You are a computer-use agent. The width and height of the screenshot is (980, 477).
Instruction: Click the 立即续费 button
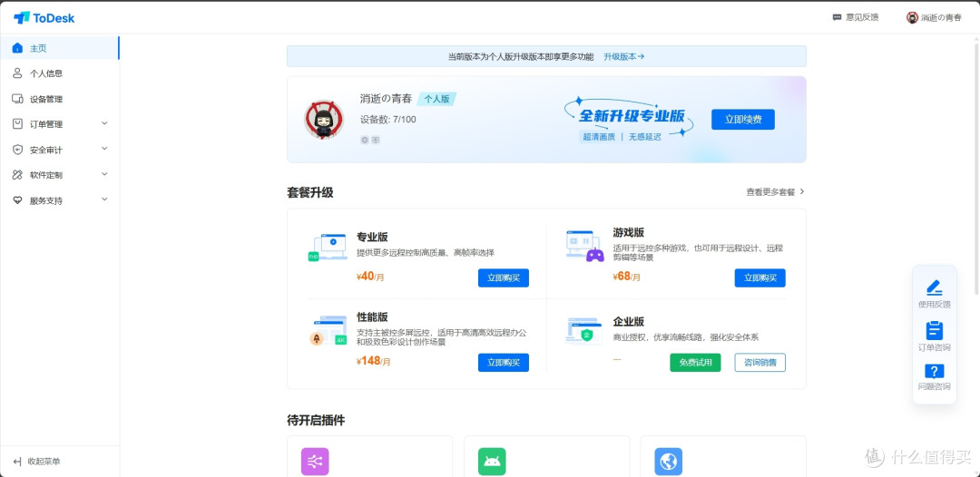pyautogui.click(x=742, y=120)
